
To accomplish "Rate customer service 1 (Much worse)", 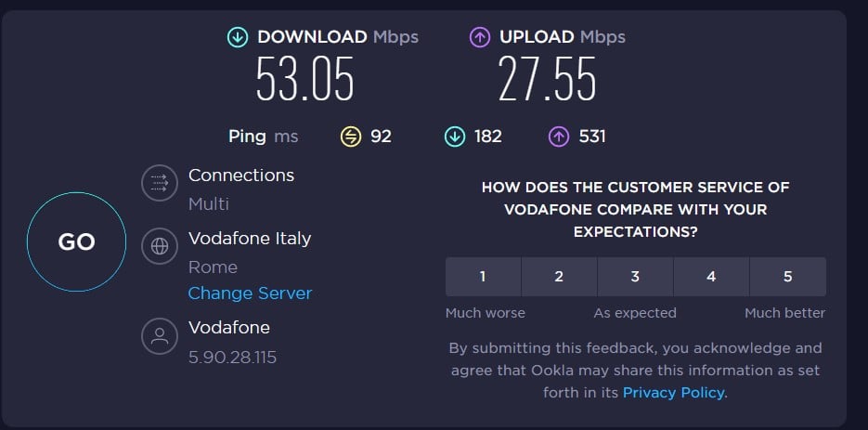I will (484, 277).
